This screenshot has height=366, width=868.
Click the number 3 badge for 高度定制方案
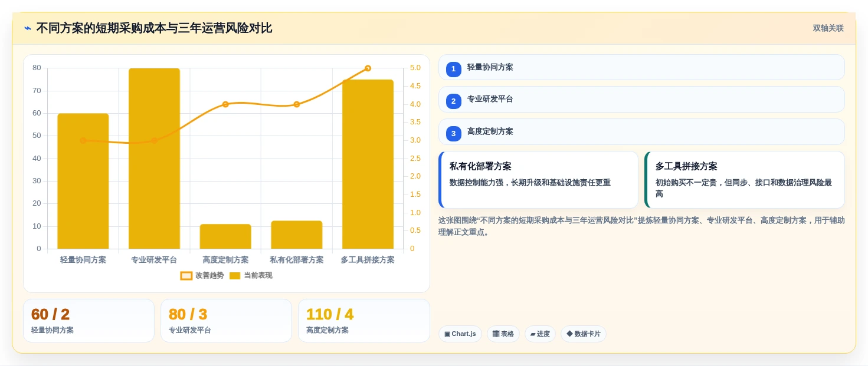(453, 134)
